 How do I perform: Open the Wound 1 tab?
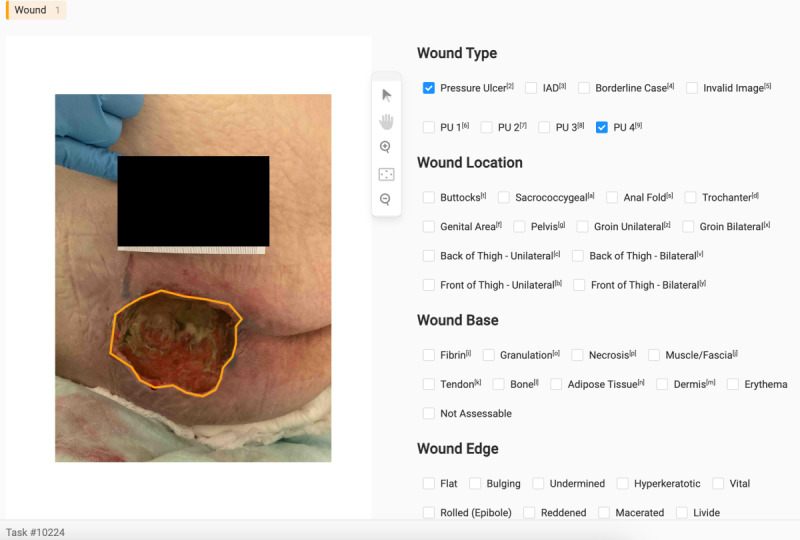click(x=36, y=10)
